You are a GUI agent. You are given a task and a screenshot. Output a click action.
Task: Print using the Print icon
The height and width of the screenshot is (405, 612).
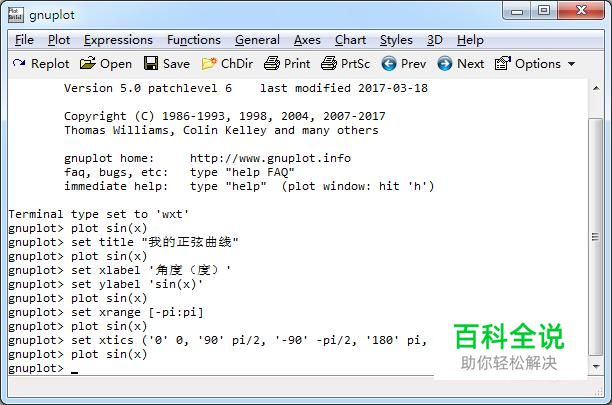(272, 63)
